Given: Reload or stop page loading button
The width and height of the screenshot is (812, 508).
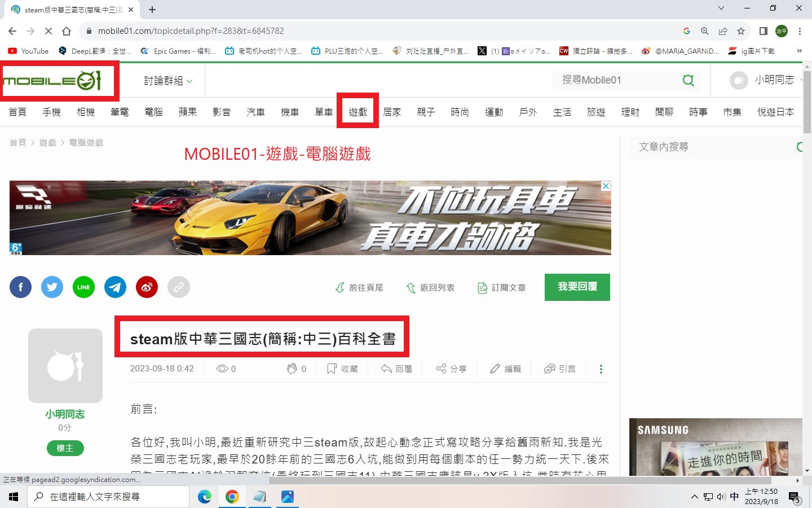Looking at the screenshot, I should pyautogui.click(x=48, y=31).
